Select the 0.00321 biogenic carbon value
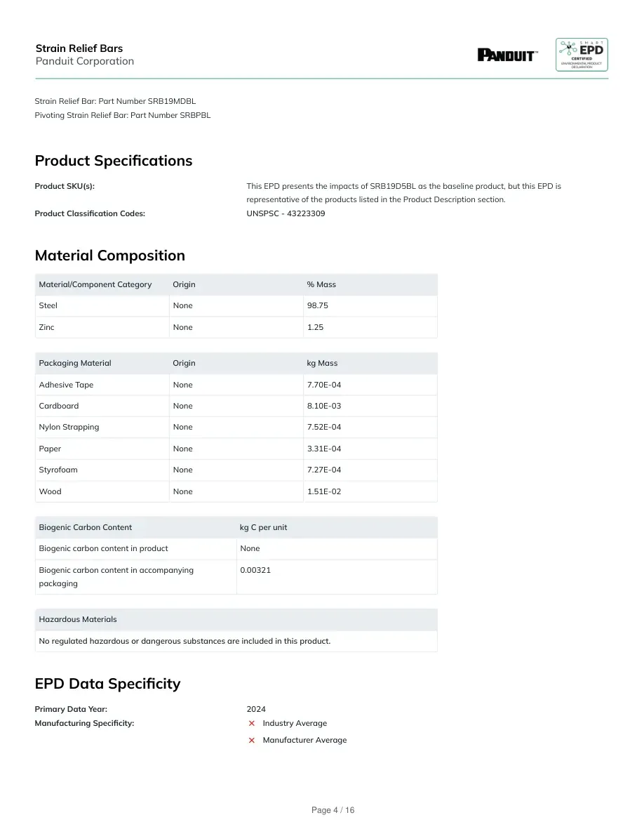 [x=255, y=570]
